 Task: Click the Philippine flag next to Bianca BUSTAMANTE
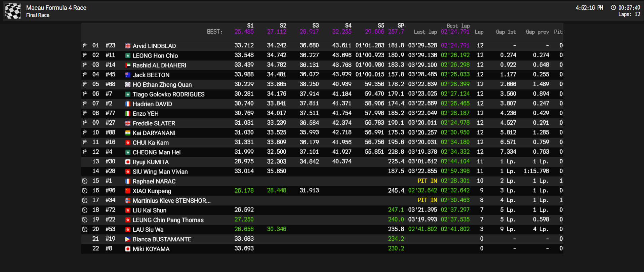[x=128, y=239]
